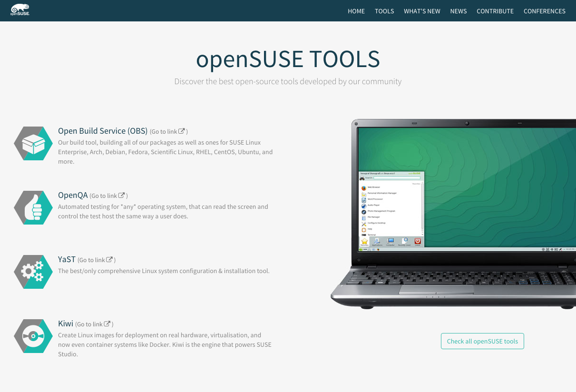Open CONFERENCES in the top navigation
576x392 pixels.
click(545, 11)
